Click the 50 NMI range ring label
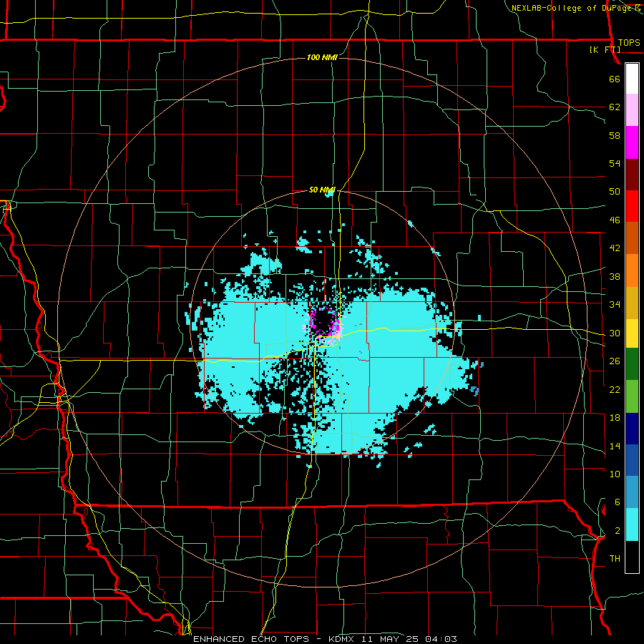Screen dimensions: 644x644 [322, 190]
